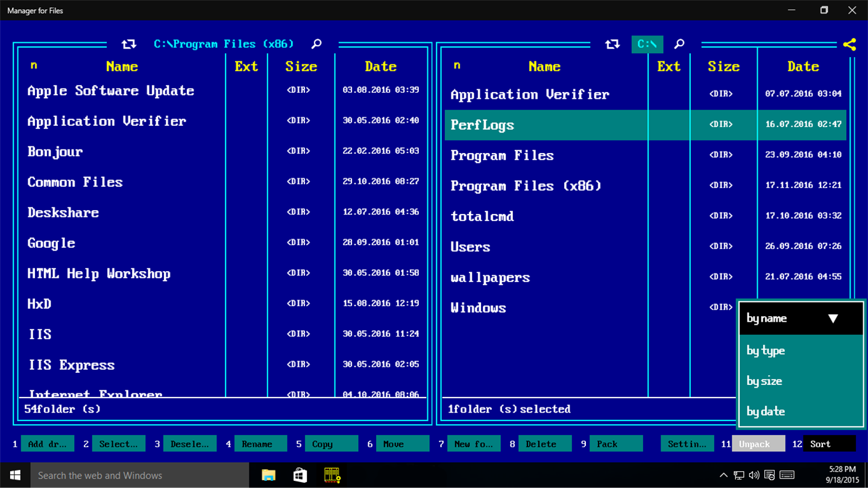Select Program Files (x86) in right panel
Viewport: 868px width, 488px height.
point(646,186)
